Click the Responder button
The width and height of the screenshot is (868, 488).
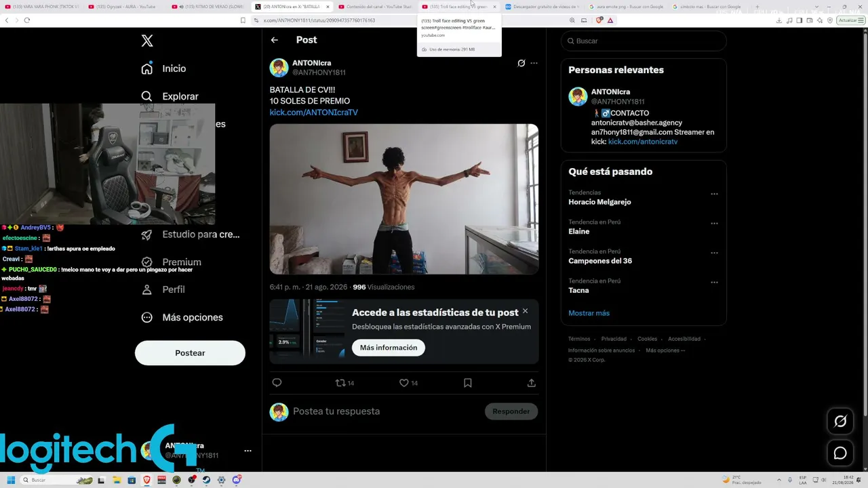coord(511,411)
